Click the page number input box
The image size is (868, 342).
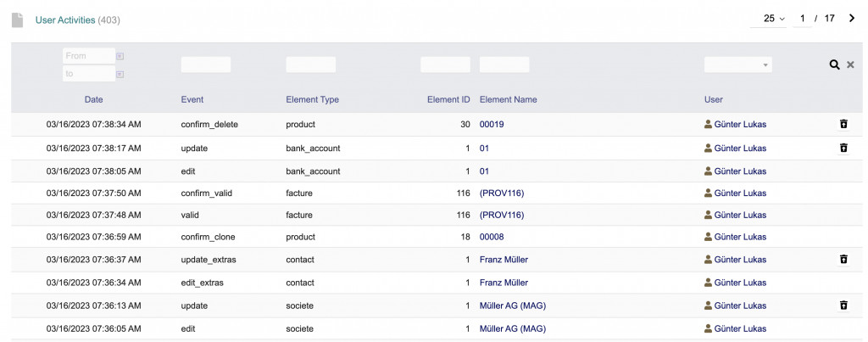[x=803, y=18]
